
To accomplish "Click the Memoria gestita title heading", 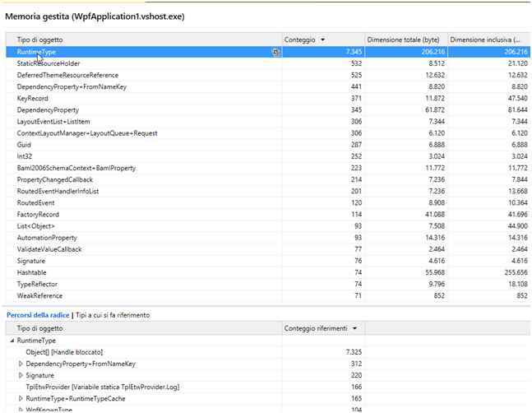I will tap(95, 16).
